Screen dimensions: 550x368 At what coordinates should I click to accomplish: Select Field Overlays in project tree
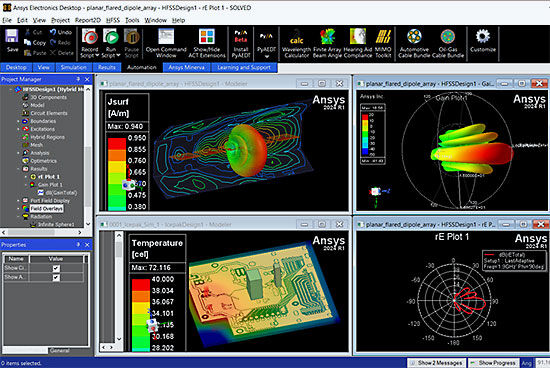pyautogui.click(x=46, y=208)
